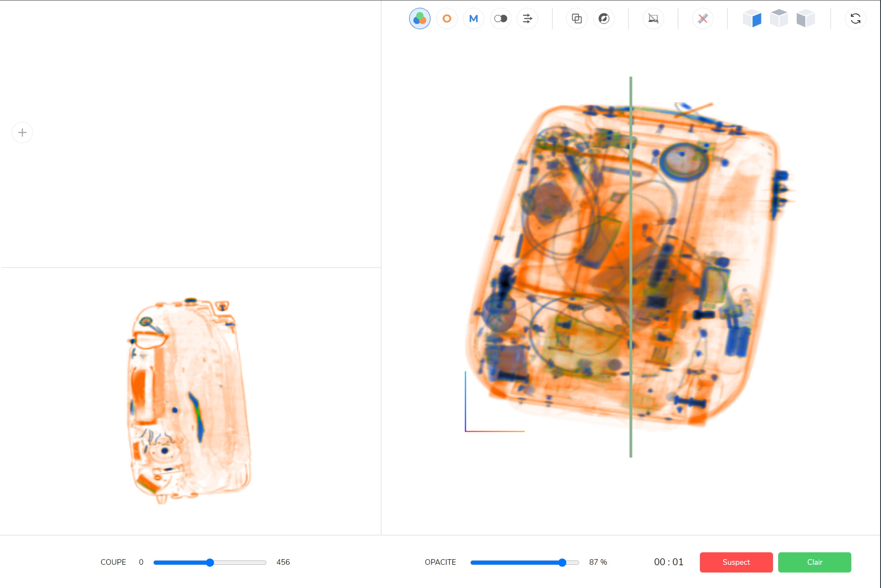This screenshot has width=881, height=588.
Task: Click the 87 % opacity value
Action: [x=598, y=562]
